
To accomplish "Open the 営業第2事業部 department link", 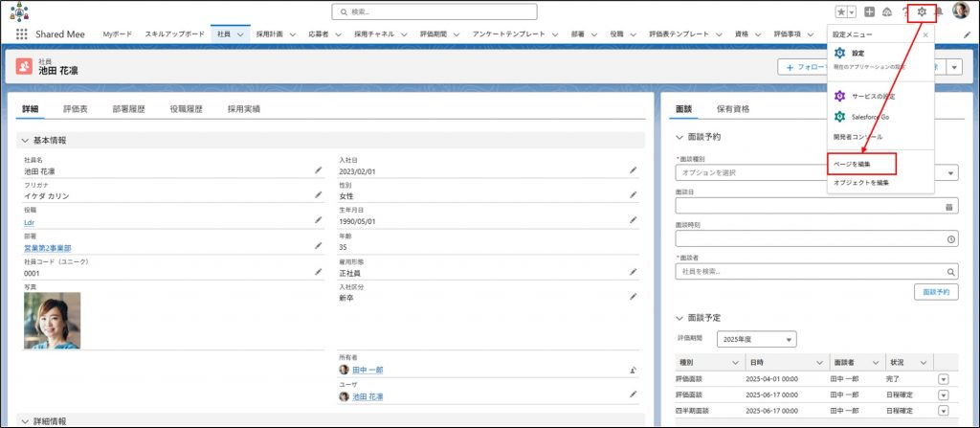I will pos(48,248).
